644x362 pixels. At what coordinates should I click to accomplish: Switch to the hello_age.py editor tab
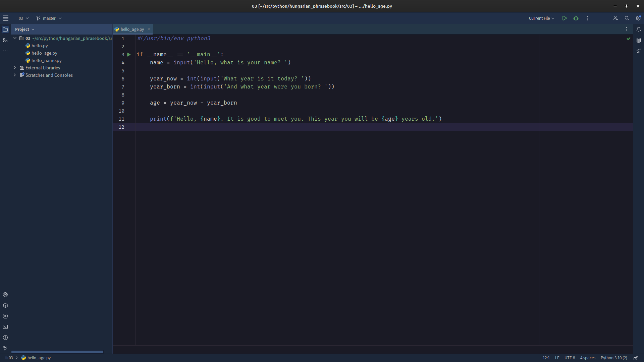pos(132,29)
